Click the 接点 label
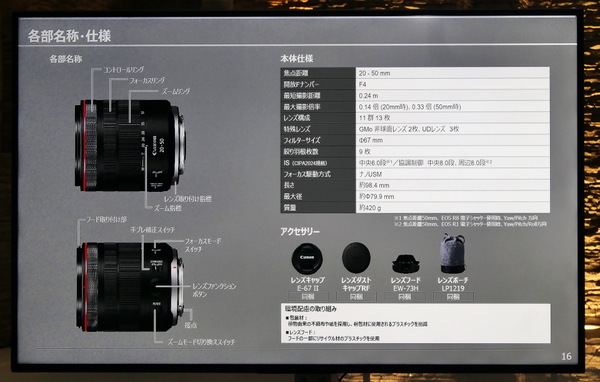Screen dimensions: 600x382 click(191, 325)
